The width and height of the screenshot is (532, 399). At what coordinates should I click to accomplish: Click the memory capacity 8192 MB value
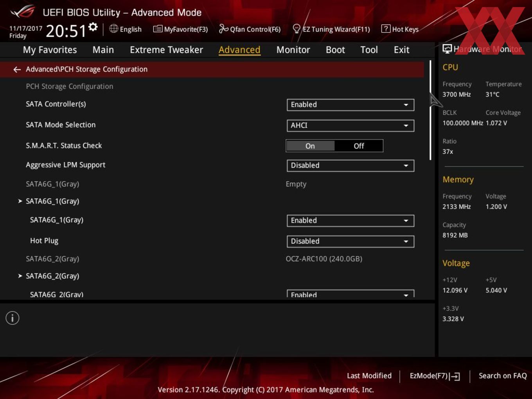coord(455,235)
